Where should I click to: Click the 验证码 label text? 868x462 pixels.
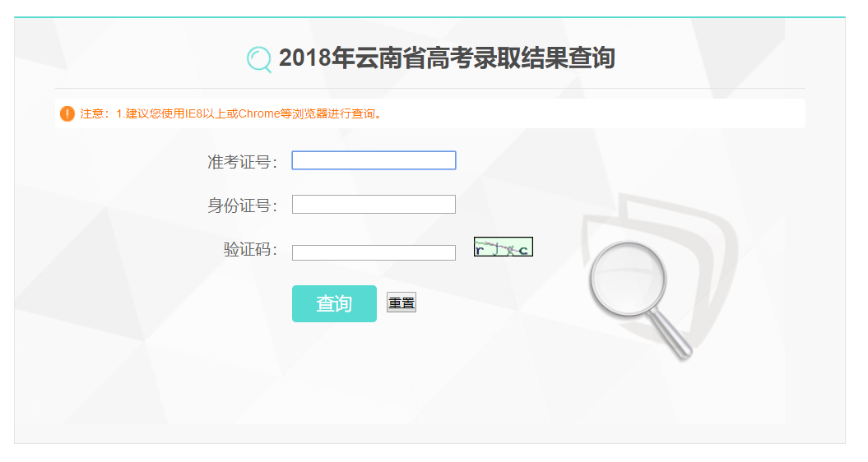coord(250,249)
